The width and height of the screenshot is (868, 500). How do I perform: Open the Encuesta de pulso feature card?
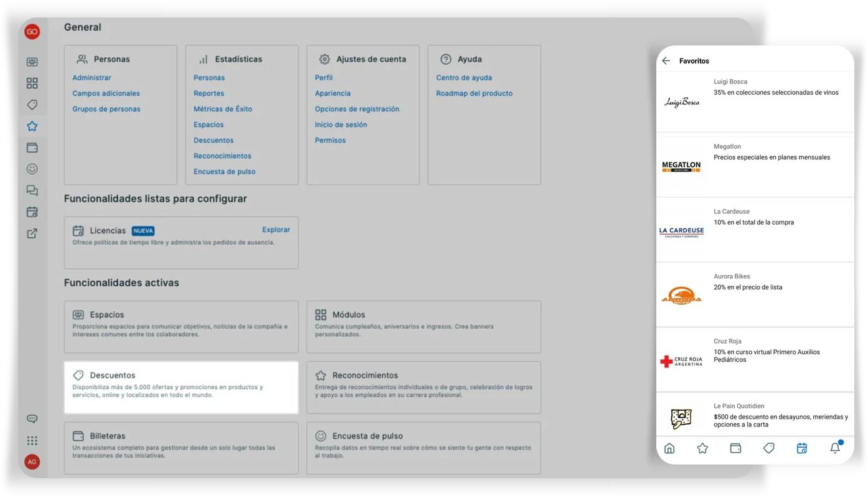tap(423, 448)
